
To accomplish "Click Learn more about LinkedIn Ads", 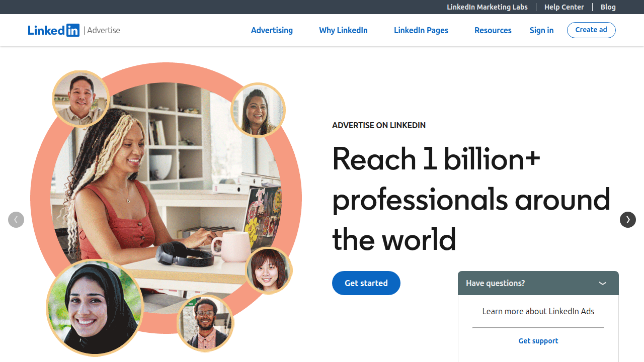I will [x=538, y=311].
